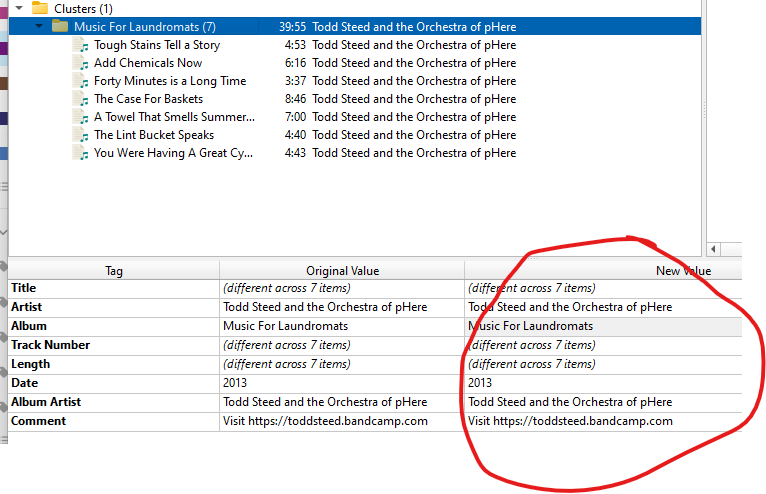766x494 pixels.
Task: Click the Music For Laundromats folder icon
Action: 60,26
